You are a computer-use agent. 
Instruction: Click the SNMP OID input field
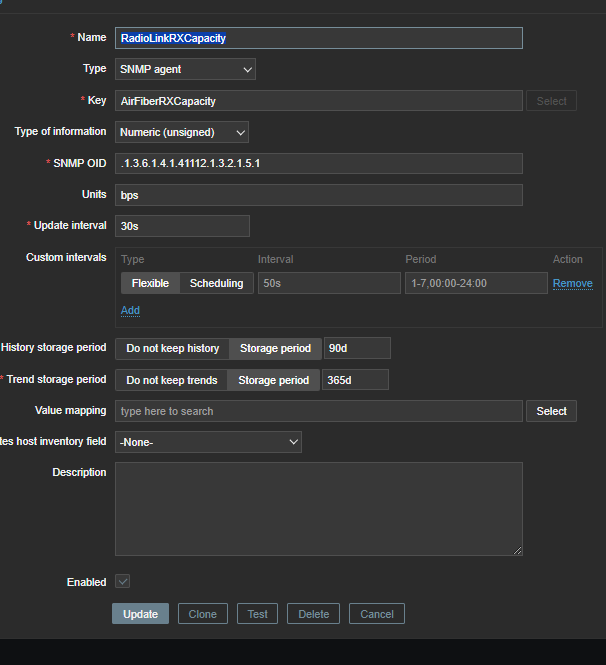point(318,163)
